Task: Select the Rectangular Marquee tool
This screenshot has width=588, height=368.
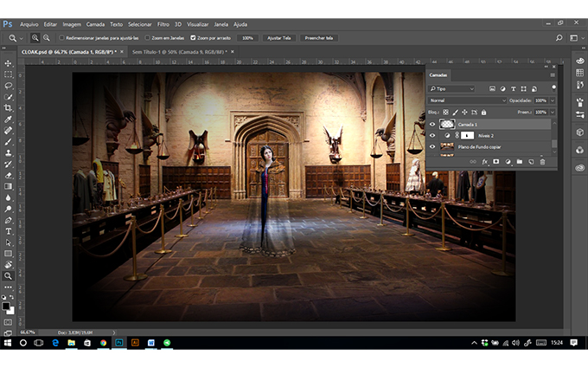Action: click(8, 74)
